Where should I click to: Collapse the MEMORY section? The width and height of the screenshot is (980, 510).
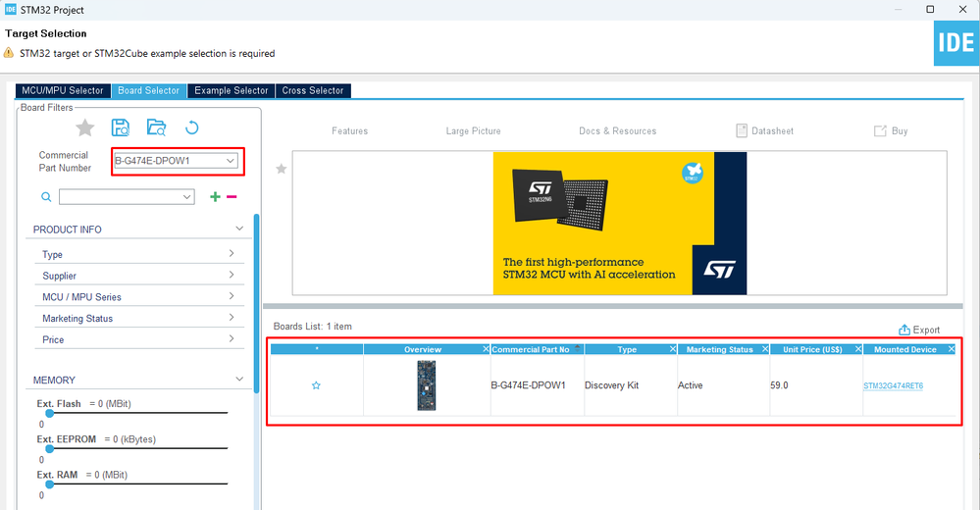click(x=239, y=380)
